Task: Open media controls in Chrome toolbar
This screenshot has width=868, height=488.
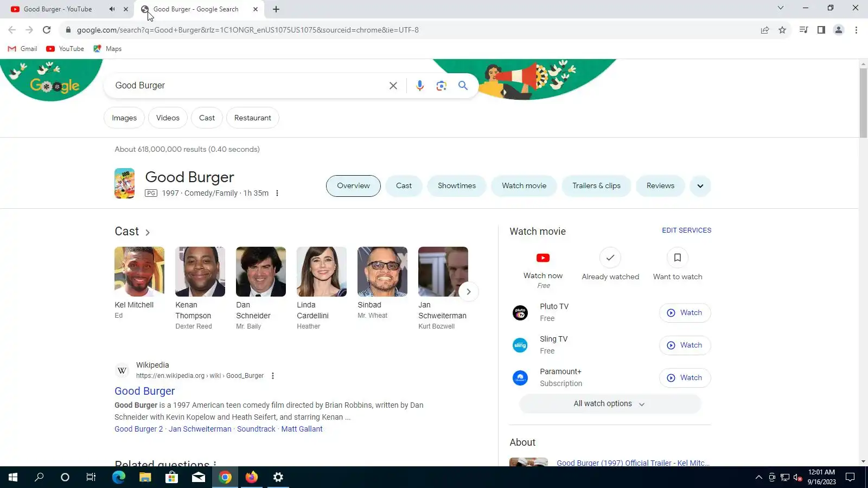Action: (803, 30)
